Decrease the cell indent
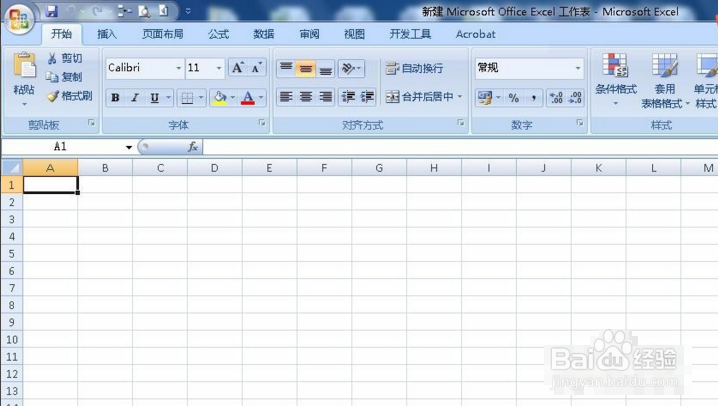Screen dimensions: 718x406 click(x=348, y=97)
